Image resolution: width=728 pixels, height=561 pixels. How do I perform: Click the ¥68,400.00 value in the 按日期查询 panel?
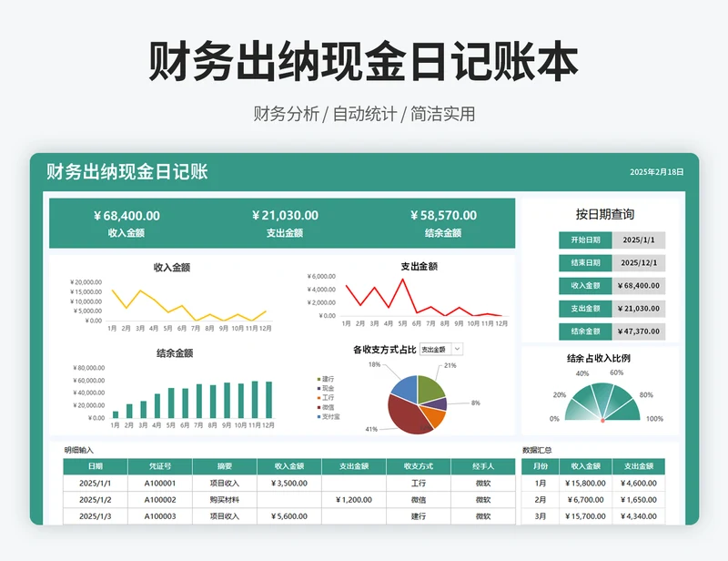click(639, 286)
